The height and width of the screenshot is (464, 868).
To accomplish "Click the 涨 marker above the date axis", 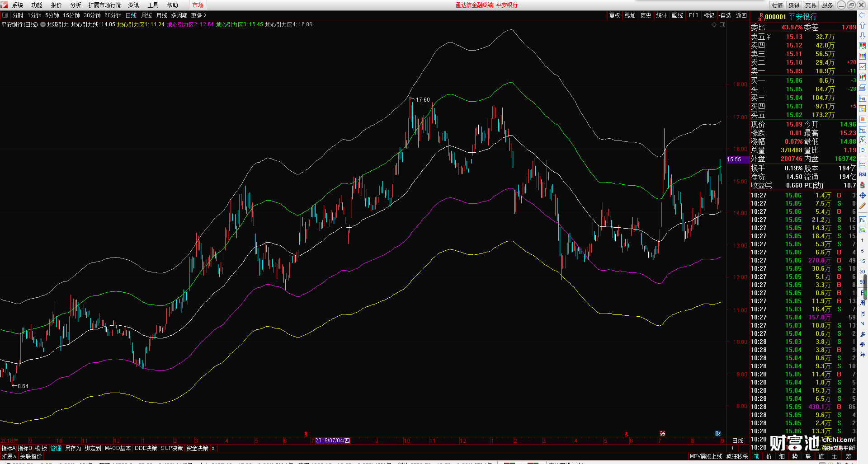I will tap(662, 434).
